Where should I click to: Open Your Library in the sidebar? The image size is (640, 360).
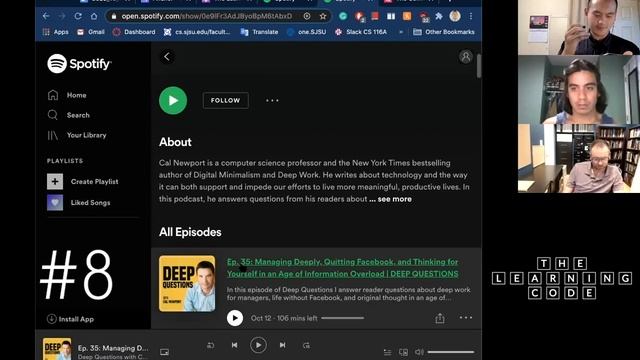77,135
